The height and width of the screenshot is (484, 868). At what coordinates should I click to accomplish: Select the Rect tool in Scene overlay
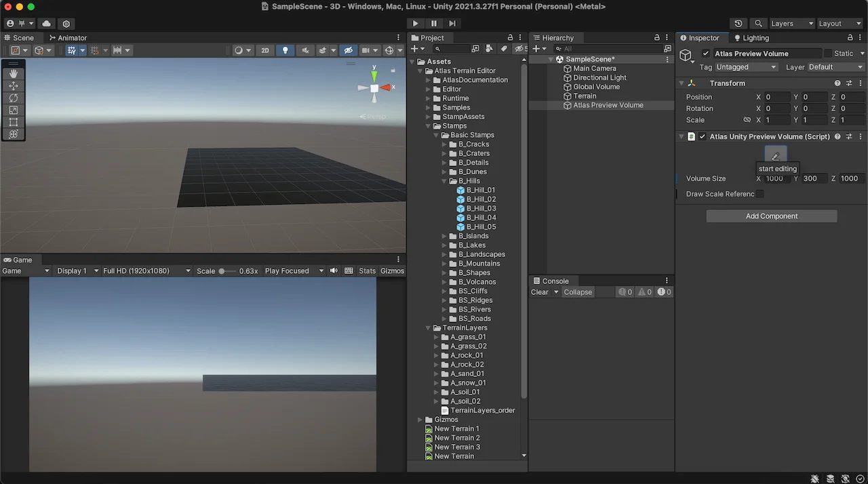click(x=14, y=122)
